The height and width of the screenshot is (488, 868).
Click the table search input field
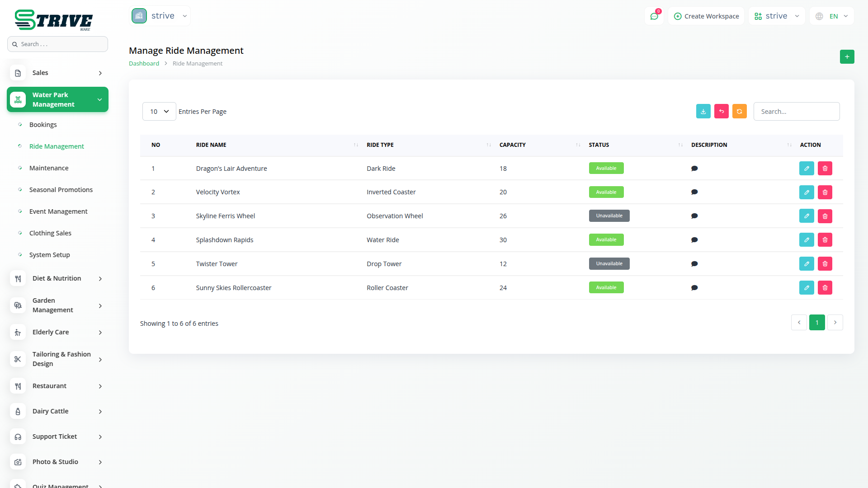(796, 112)
